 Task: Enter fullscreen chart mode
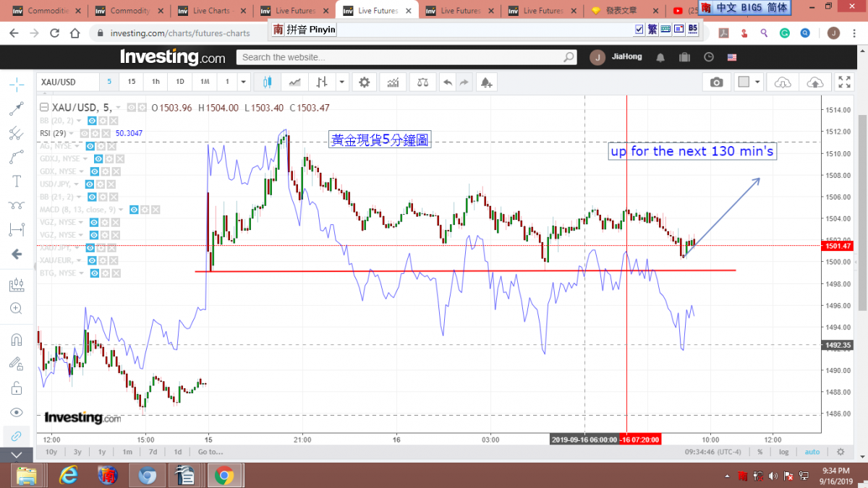[x=844, y=82]
